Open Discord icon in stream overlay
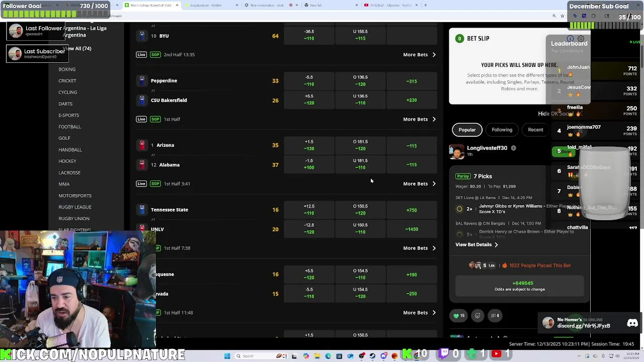 click(x=632, y=323)
